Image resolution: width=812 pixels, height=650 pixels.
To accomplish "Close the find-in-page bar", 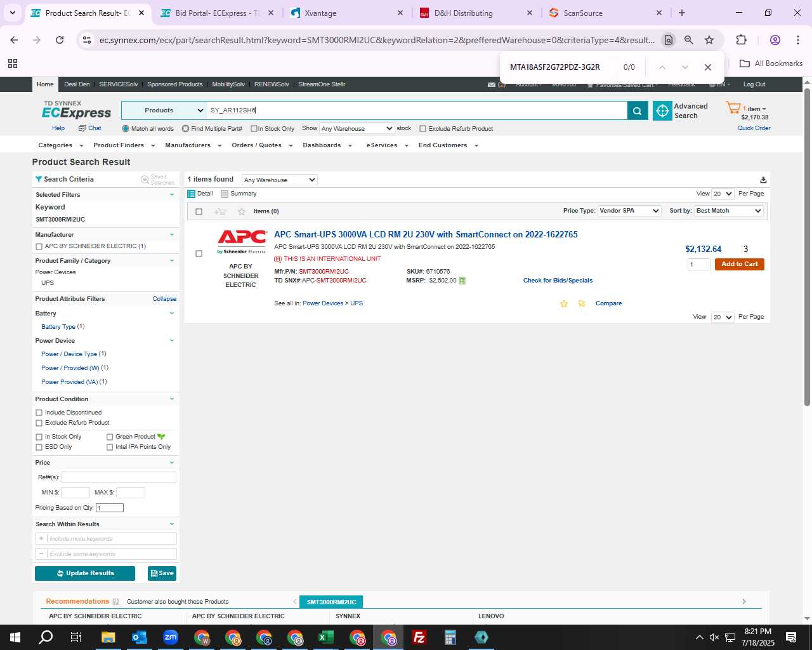I will coord(708,67).
